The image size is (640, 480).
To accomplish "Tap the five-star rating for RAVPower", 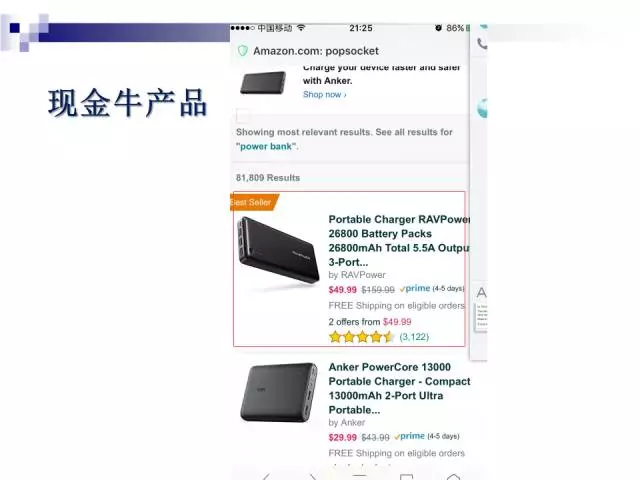I will 361,337.
